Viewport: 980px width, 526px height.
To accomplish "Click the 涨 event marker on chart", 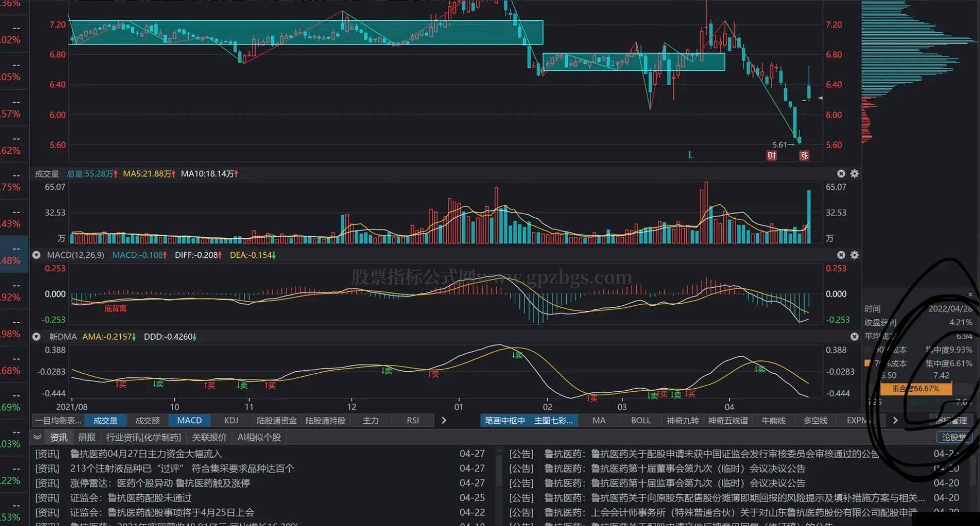I will tap(804, 156).
